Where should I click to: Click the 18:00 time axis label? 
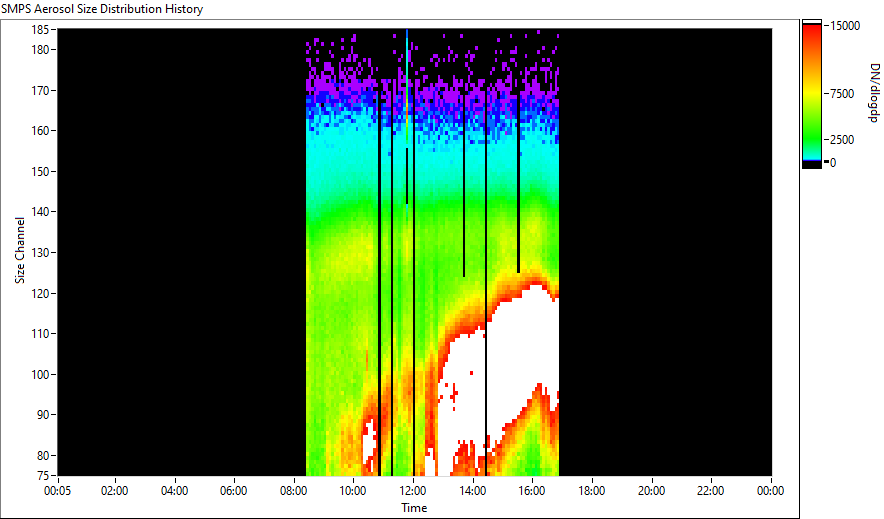[591, 491]
